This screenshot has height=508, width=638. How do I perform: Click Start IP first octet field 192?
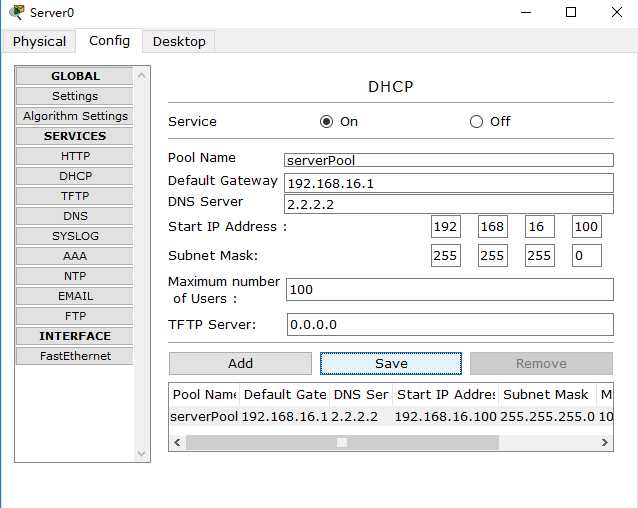point(446,227)
